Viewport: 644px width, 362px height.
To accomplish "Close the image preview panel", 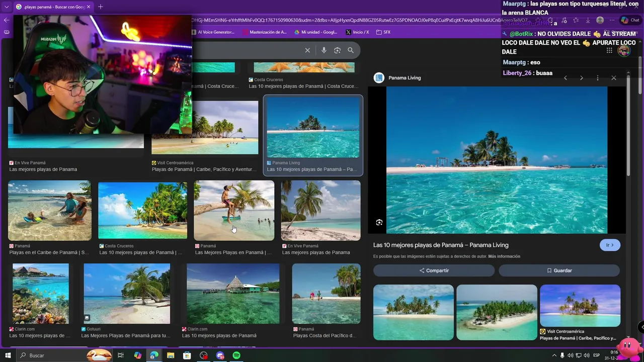I will pos(614,78).
